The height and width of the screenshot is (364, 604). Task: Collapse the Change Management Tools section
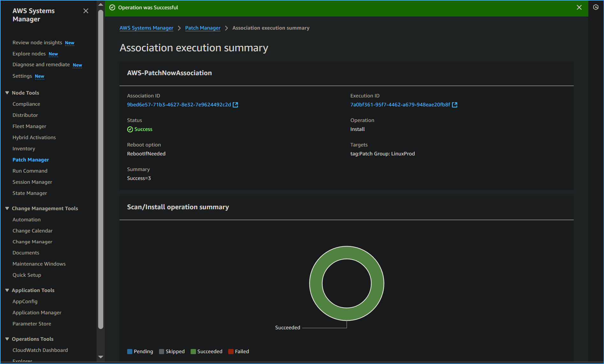[7, 208]
